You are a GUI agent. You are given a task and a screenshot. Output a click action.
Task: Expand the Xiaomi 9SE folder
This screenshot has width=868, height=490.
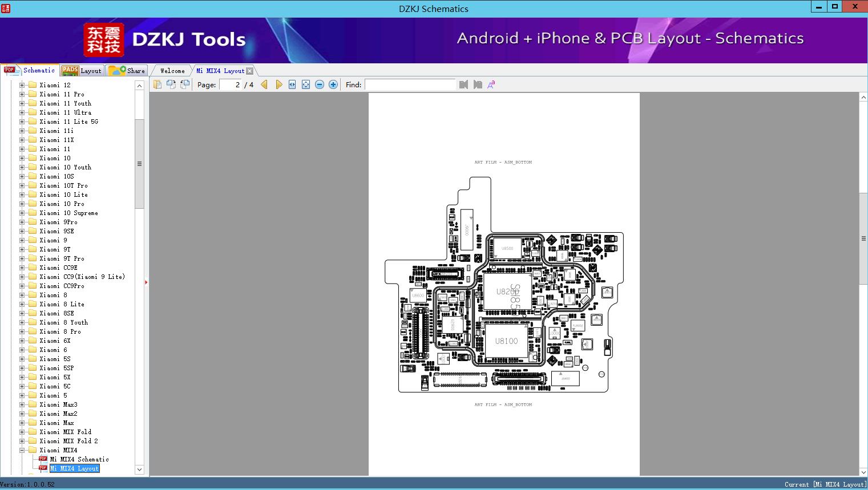click(x=22, y=231)
